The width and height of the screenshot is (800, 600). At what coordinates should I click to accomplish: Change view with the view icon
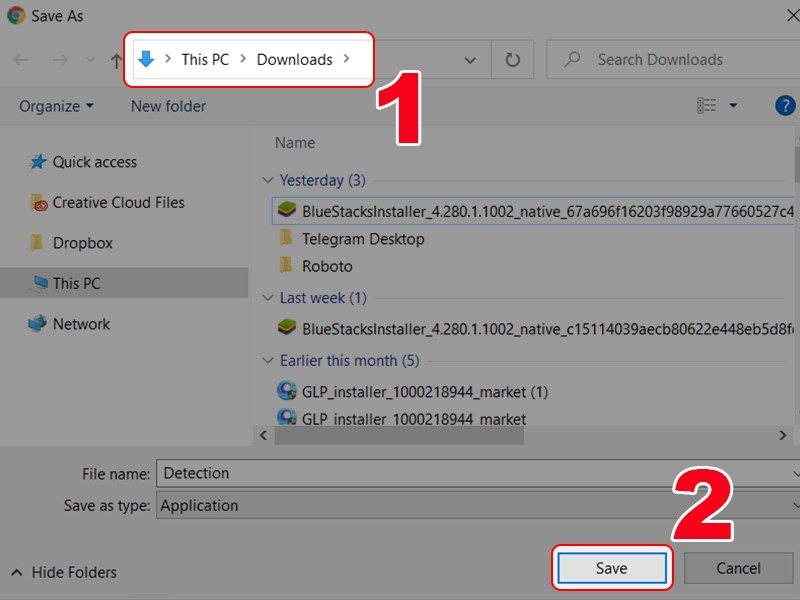click(x=707, y=106)
